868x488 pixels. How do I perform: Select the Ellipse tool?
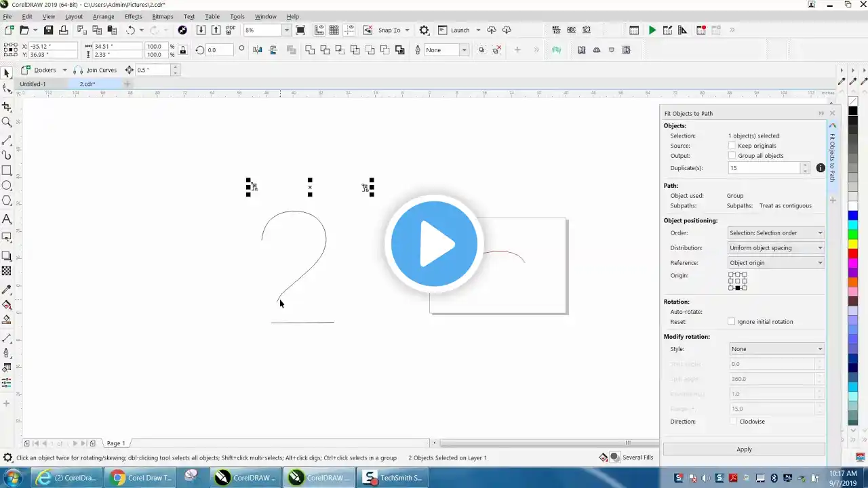pos(7,186)
